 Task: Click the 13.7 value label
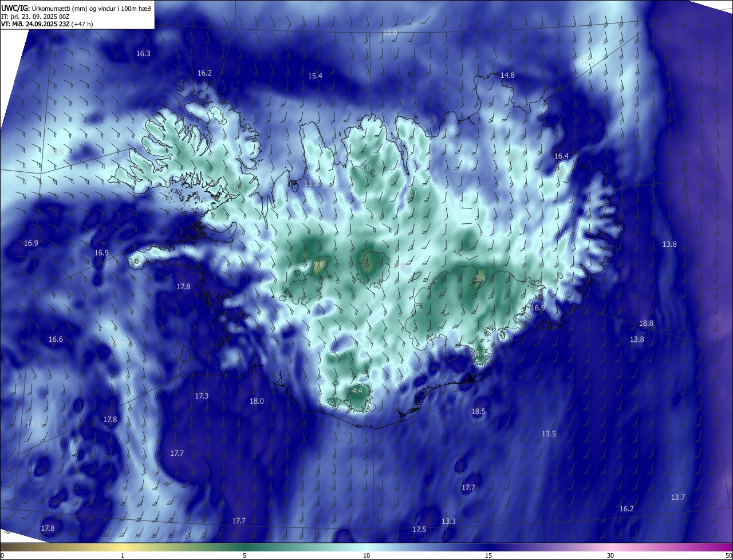click(x=678, y=498)
